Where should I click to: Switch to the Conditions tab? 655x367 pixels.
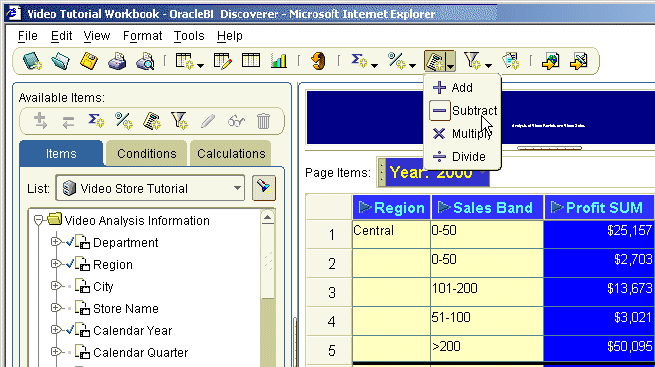click(147, 154)
